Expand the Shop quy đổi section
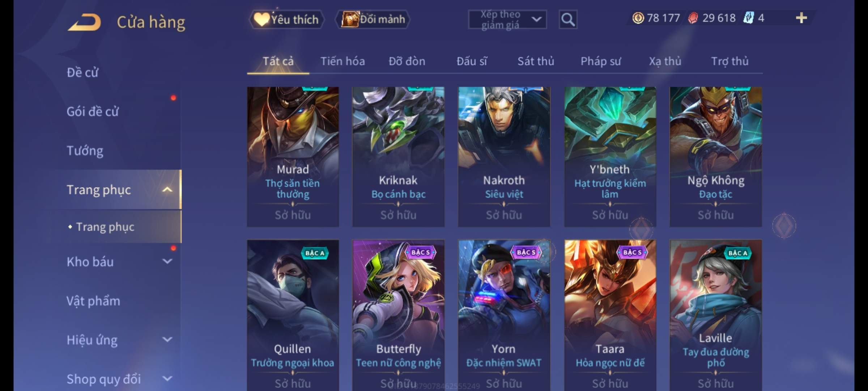868x391 pixels. point(167,378)
